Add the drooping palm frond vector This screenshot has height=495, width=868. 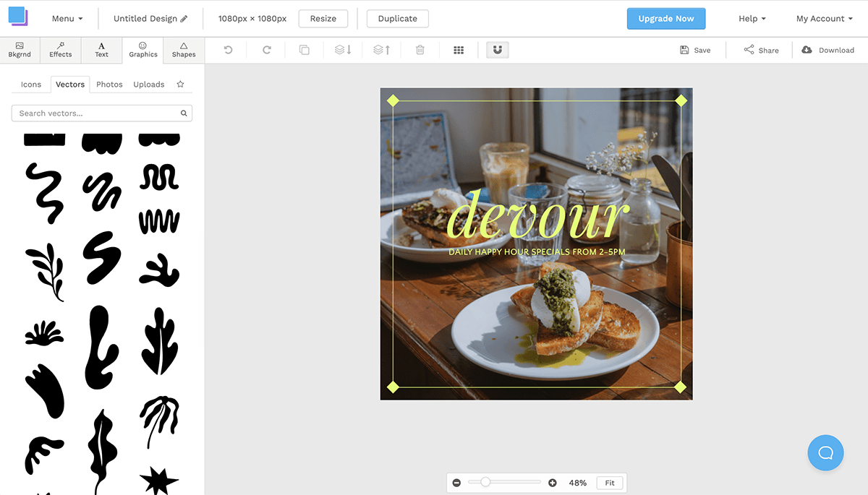[x=158, y=421]
